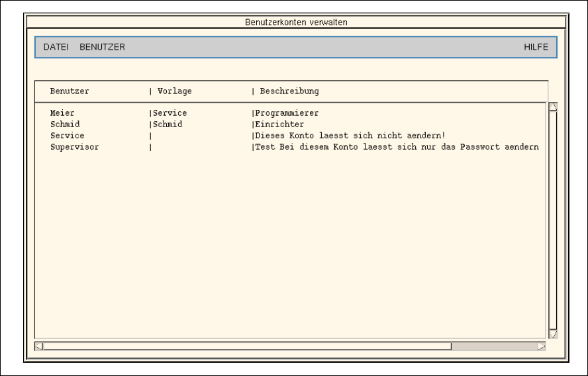Select the Supervisor account entry

point(74,147)
